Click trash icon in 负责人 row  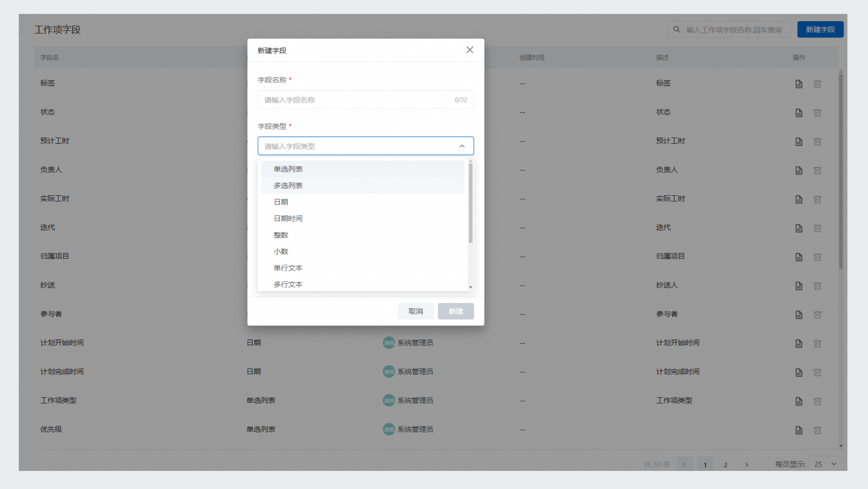click(x=817, y=170)
